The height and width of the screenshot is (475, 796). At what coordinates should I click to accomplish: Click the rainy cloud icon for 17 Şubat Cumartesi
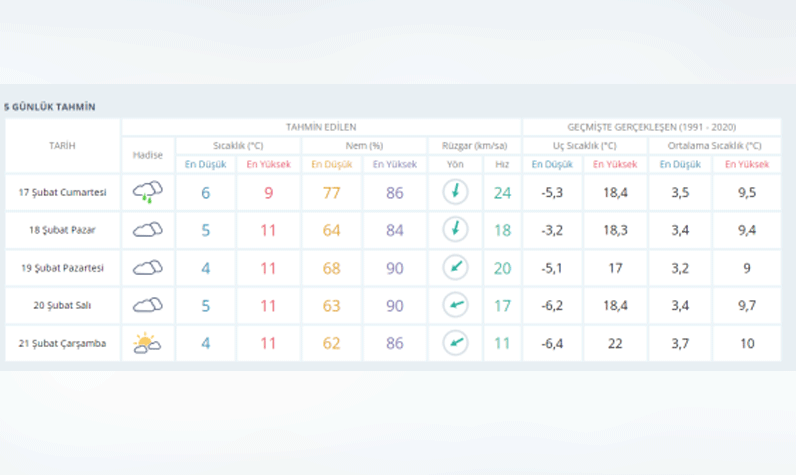pyautogui.click(x=148, y=192)
